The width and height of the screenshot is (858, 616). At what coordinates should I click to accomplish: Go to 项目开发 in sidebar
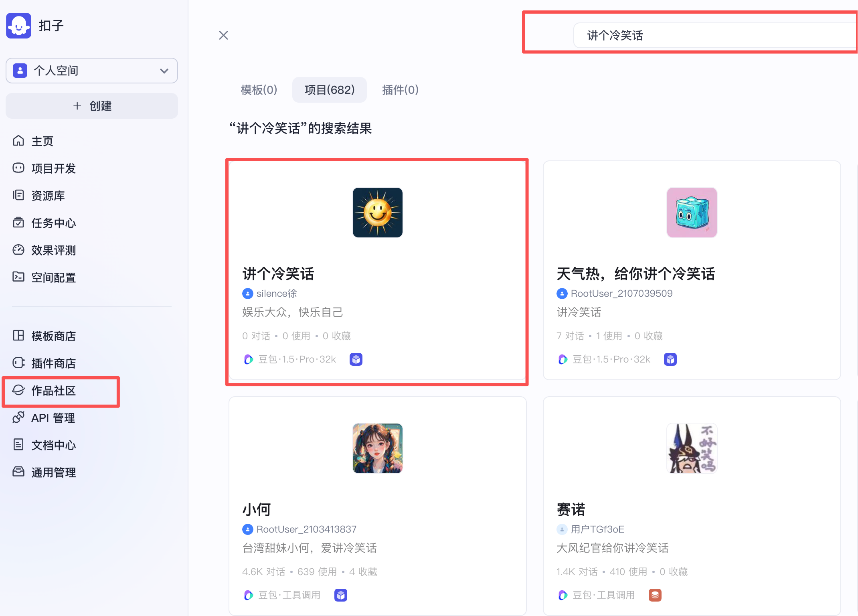pos(53,168)
